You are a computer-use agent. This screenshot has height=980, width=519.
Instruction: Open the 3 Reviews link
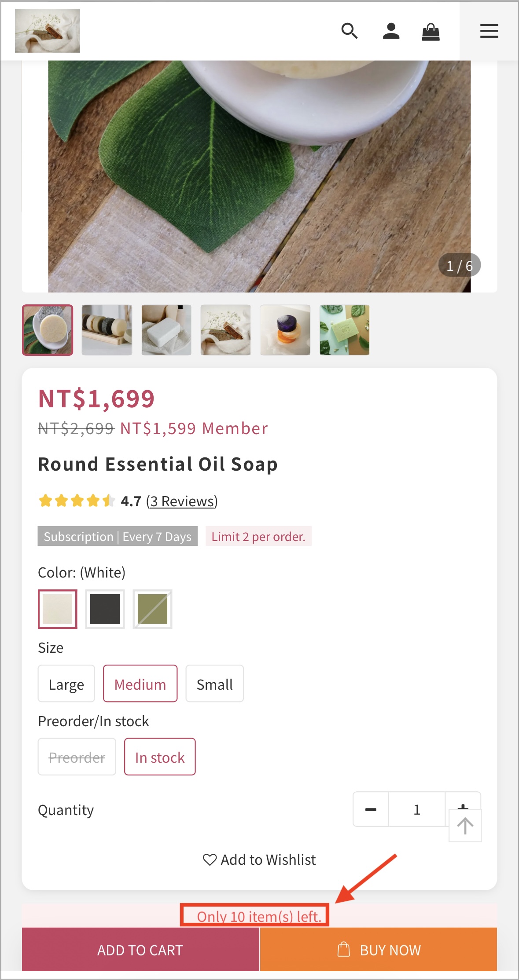tap(182, 501)
